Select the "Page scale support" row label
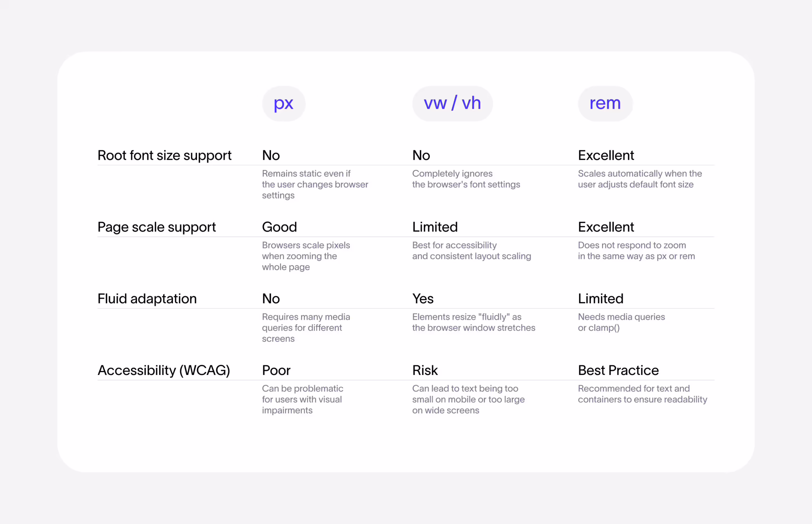 point(156,227)
